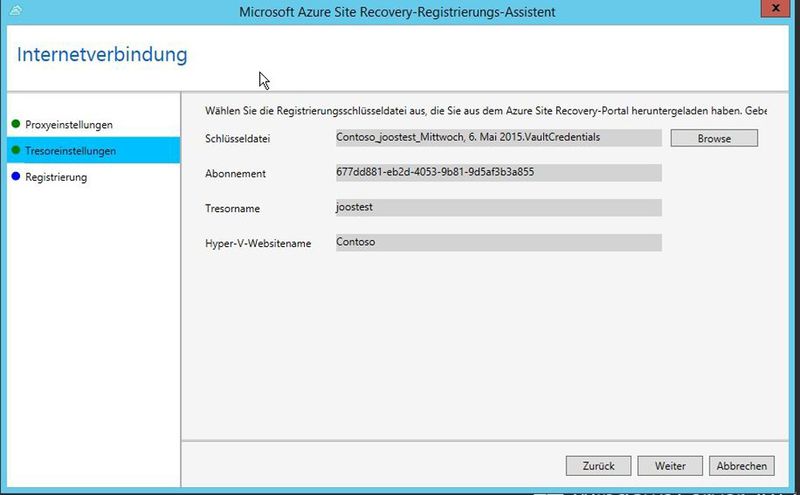Image resolution: width=800 pixels, height=495 pixels.
Task: Click the Abonnement label
Action: click(235, 174)
